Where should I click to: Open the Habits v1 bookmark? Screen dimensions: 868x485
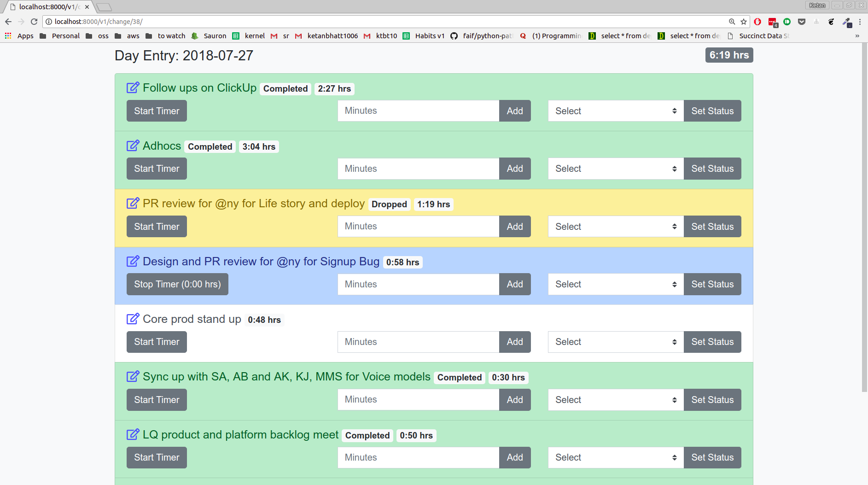pyautogui.click(x=424, y=36)
